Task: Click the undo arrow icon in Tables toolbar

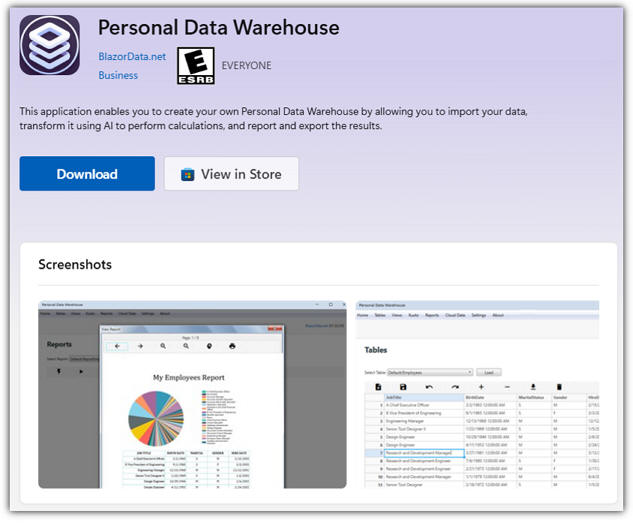Action: tap(429, 387)
